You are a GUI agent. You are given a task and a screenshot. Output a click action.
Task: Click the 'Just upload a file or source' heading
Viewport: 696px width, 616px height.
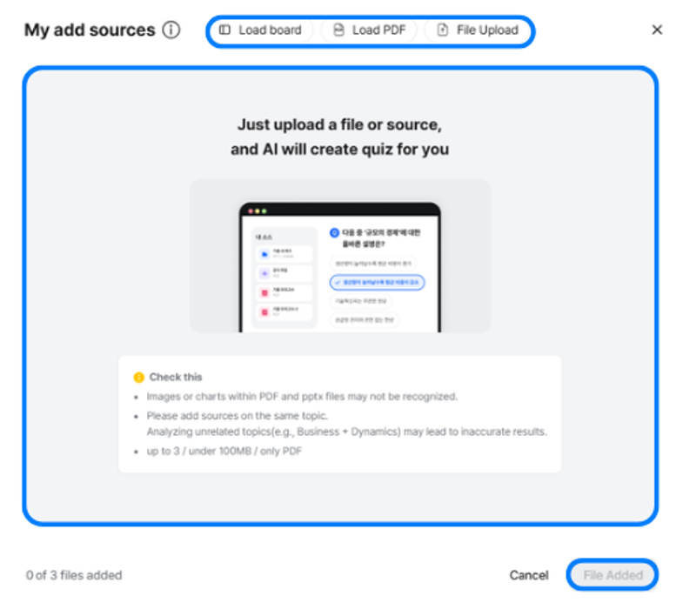339,137
